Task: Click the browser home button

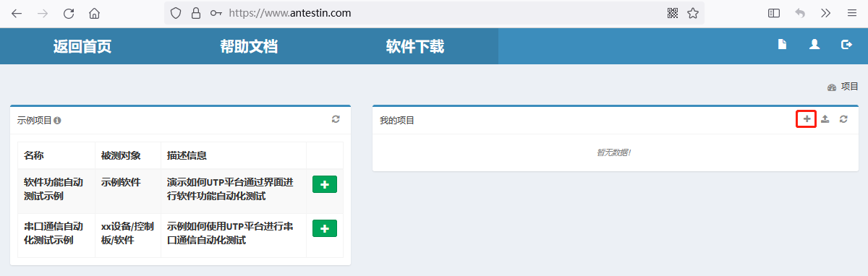Action: (94, 13)
